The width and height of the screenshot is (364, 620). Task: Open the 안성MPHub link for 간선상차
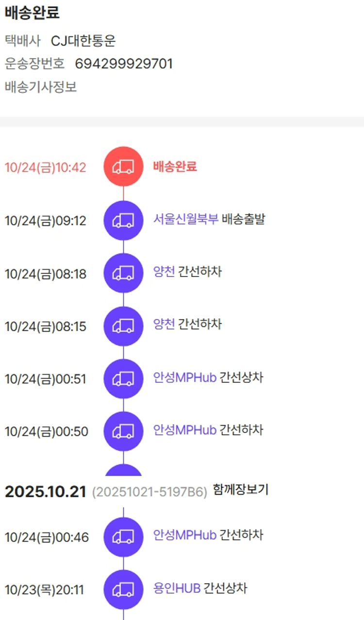[x=185, y=377]
